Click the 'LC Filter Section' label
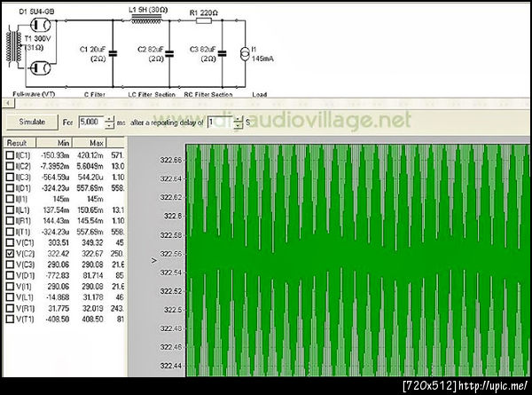Screen dimensions: 532x395 [152, 94]
